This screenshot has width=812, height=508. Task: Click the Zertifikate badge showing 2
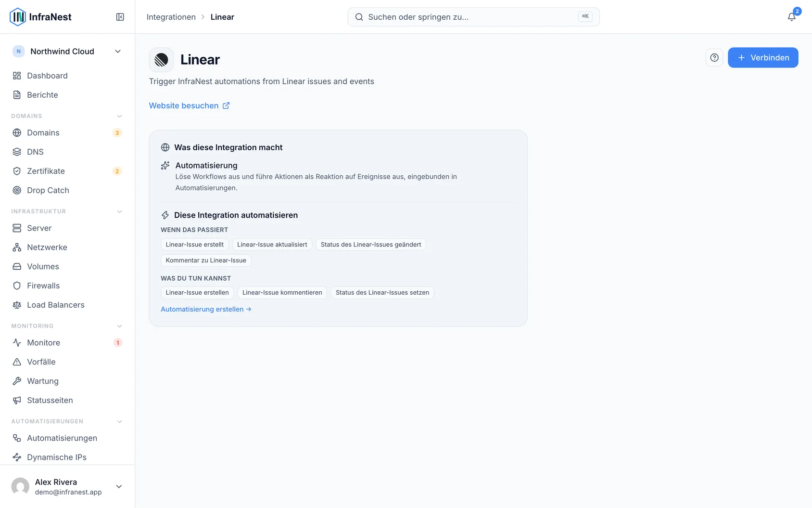click(x=117, y=171)
